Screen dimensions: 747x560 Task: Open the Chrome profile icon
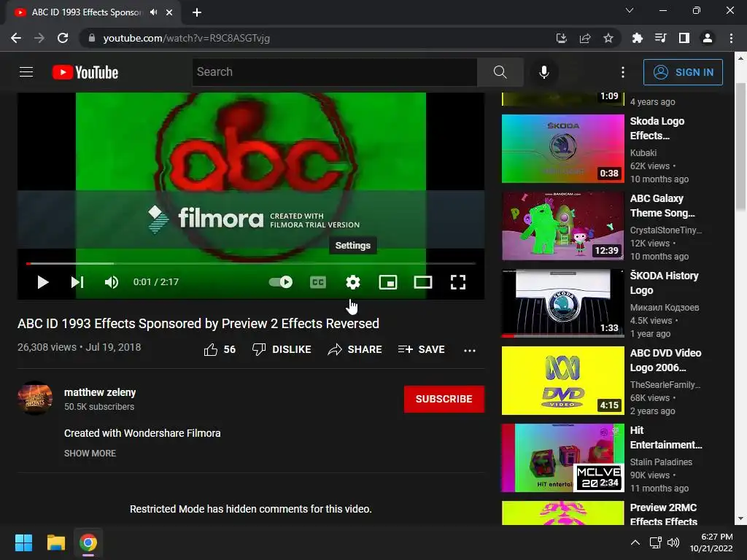pyautogui.click(x=708, y=38)
